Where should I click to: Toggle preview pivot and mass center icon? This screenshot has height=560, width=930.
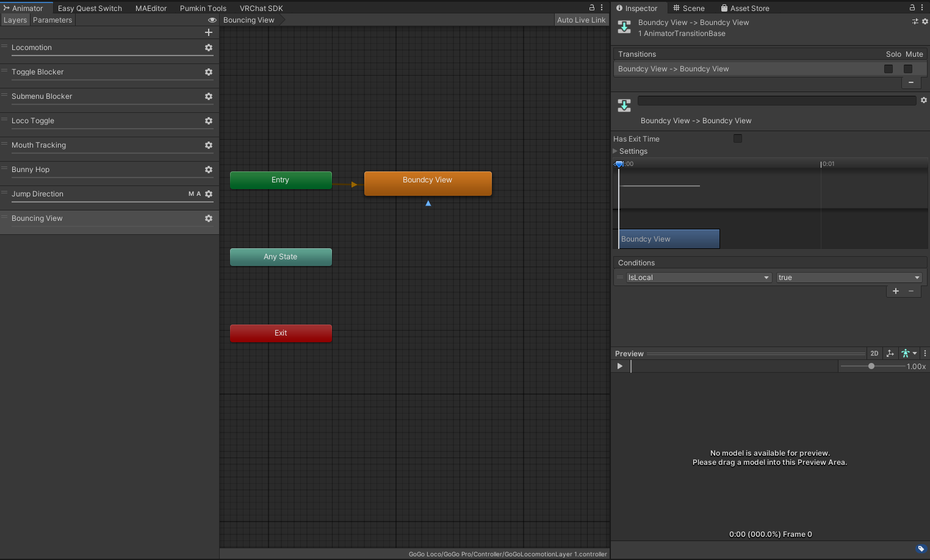coord(890,353)
